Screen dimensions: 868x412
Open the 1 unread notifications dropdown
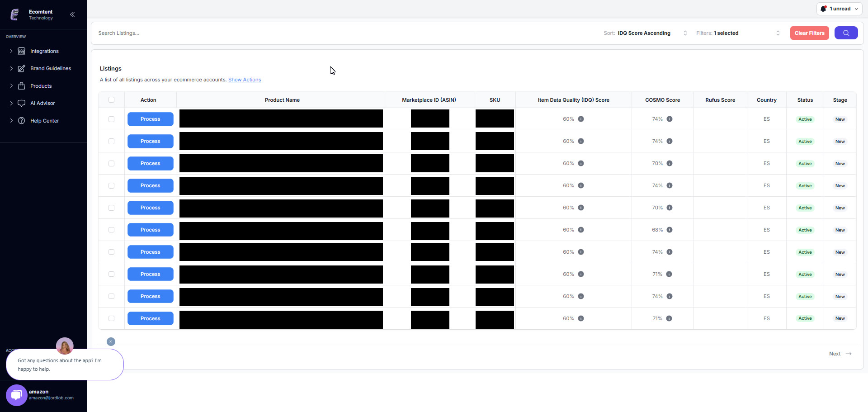pos(839,9)
